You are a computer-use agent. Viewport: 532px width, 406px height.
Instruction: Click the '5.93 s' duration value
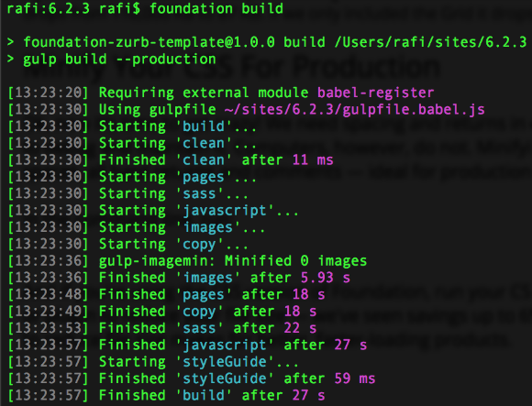coord(326,278)
